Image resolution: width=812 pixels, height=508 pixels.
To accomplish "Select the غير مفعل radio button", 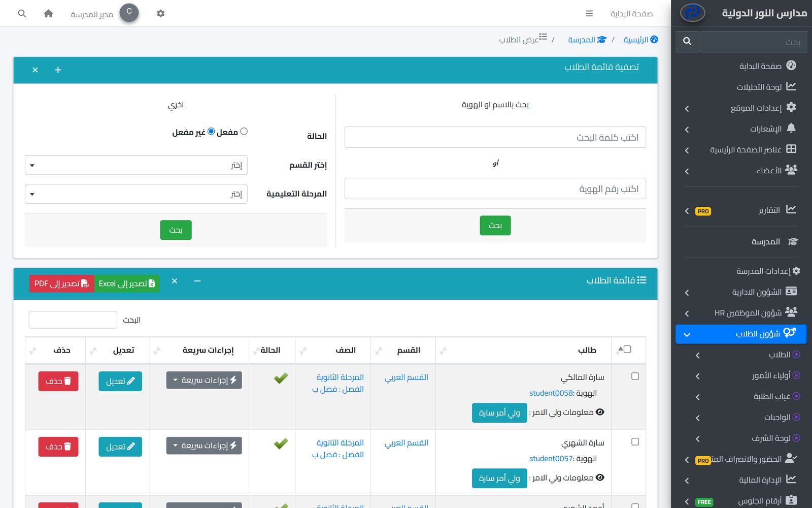I will click(211, 132).
